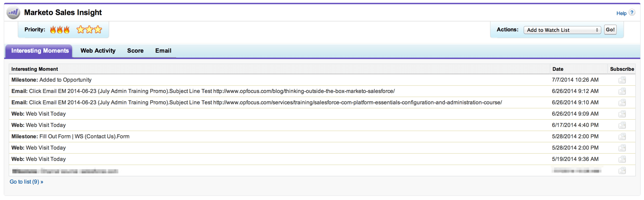Subscribe icon for 6/26/2014 9:09 AM web visit
The height and width of the screenshot is (200, 644).
(x=622, y=114)
